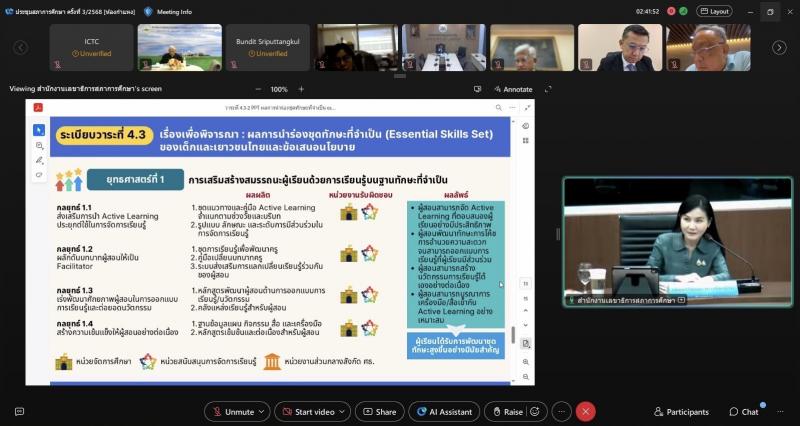Open the Participants panel
This screenshot has height=426, width=800.
point(681,412)
